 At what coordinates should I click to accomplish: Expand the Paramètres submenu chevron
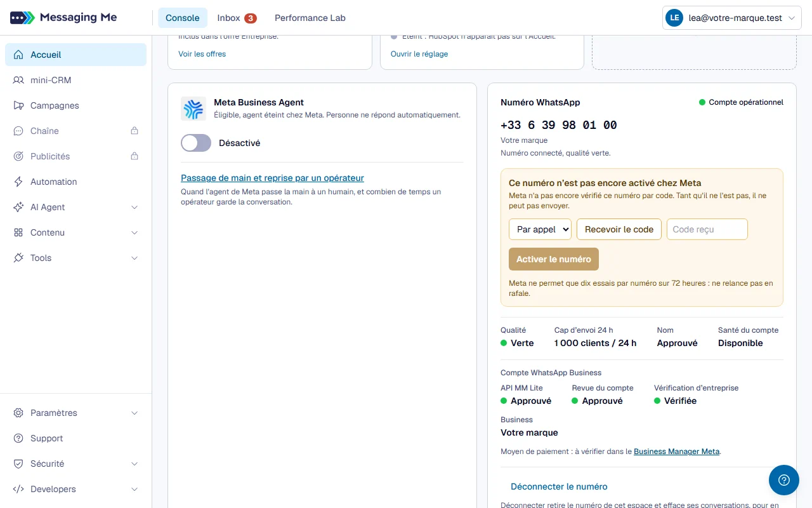tap(134, 413)
